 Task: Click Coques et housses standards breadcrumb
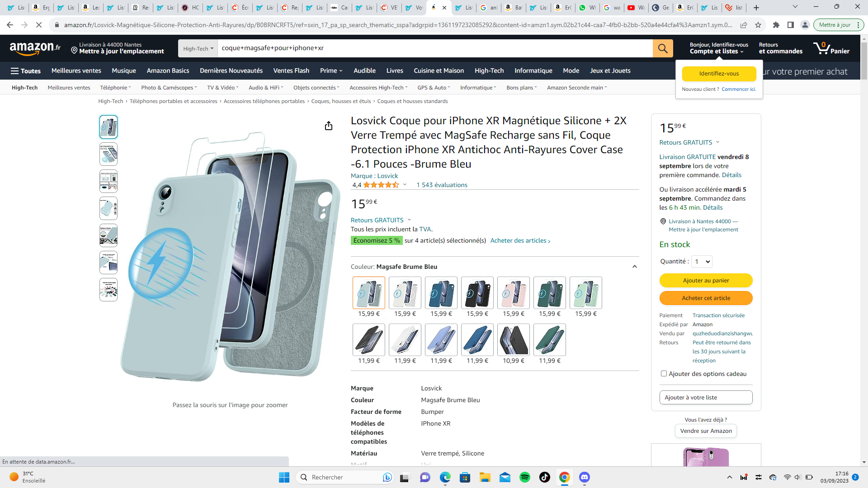[x=412, y=101]
